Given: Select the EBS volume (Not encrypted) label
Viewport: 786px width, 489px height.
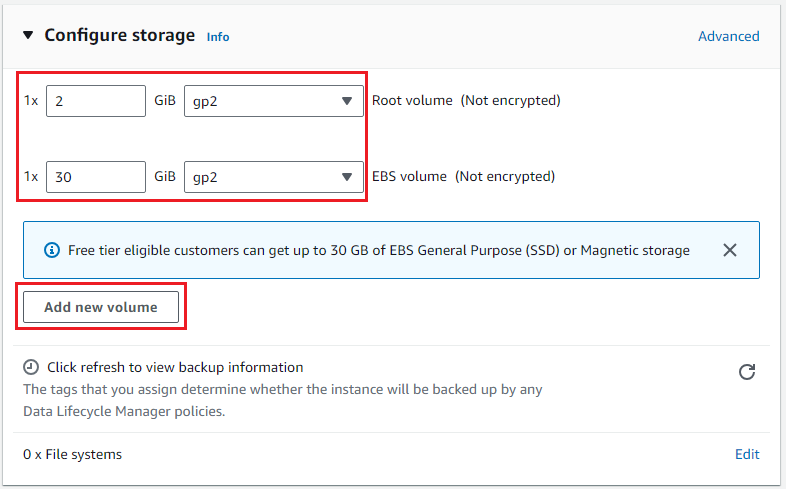Looking at the screenshot, I should (x=463, y=177).
